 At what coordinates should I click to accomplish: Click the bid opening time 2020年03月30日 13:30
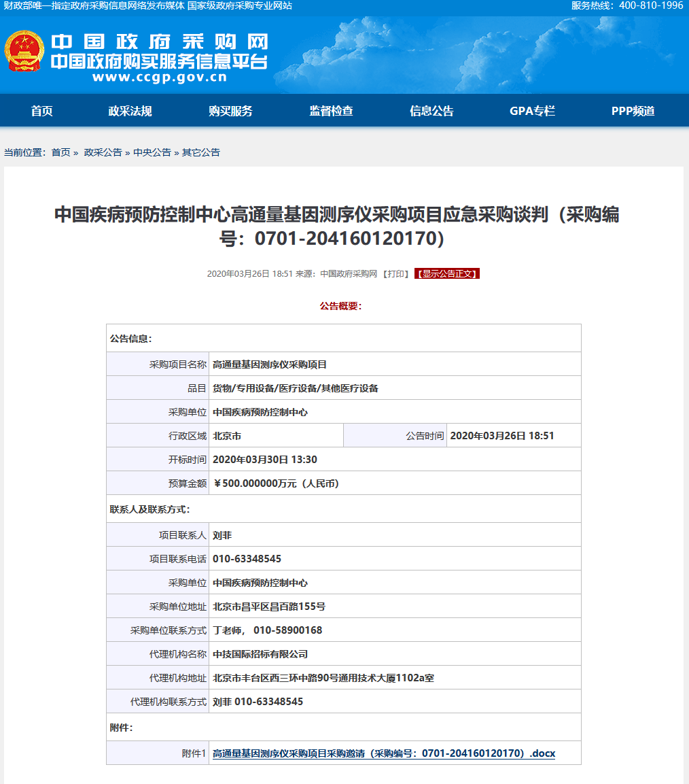coord(265,460)
